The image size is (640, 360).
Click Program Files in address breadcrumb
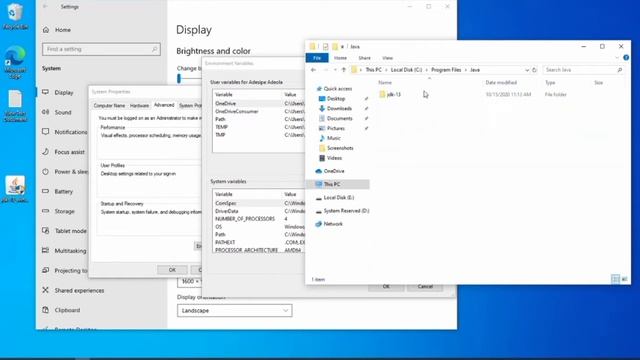(x=446, y=70)
